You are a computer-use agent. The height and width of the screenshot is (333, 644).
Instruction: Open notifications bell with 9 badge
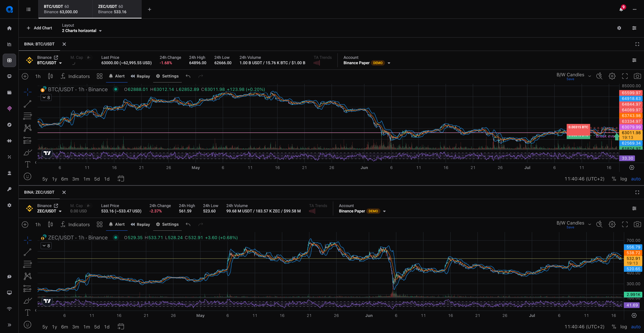[621, 9]
